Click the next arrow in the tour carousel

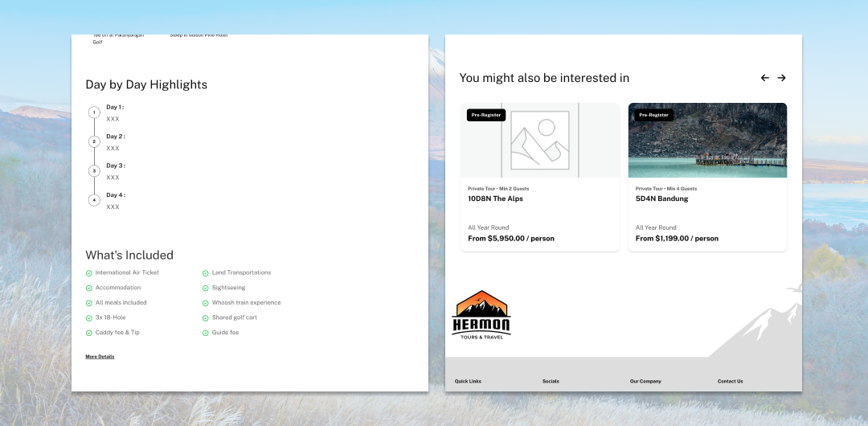pyautogui.click(x=781, y=78)
